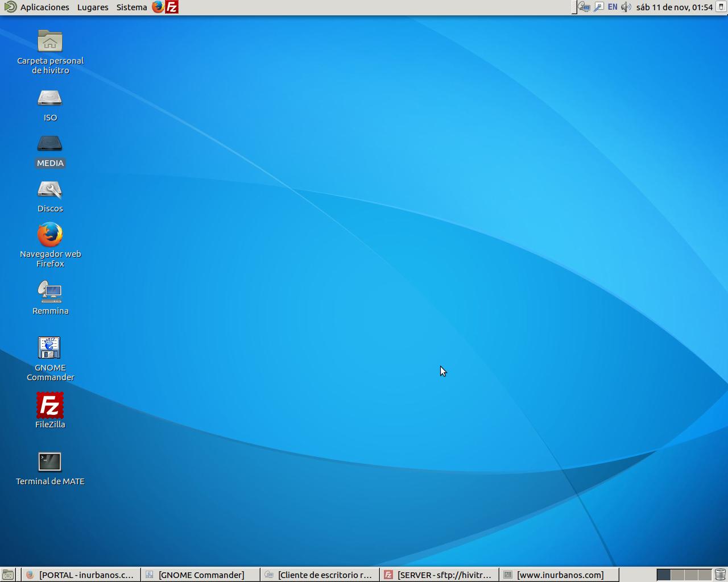This screenshot has height=582, width=728.
Task: Launch Firefox from the top panel
Action: click(157, 7)
